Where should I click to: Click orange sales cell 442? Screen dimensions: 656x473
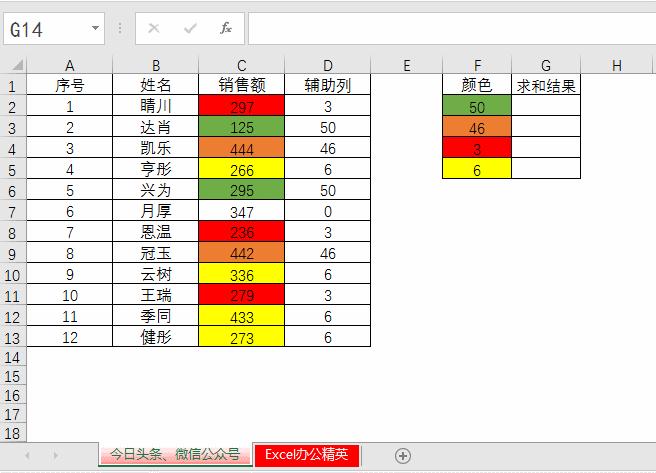(x=242, y=253)
